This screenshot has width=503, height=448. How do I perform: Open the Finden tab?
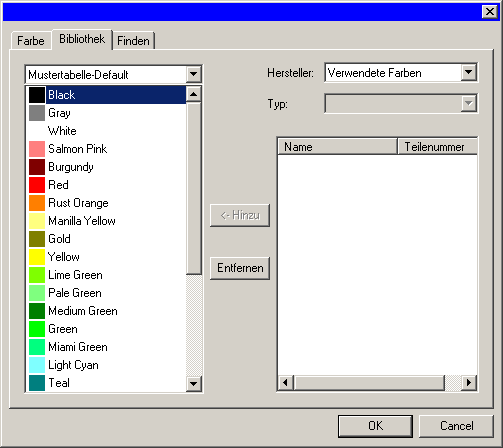coord(133,41)
